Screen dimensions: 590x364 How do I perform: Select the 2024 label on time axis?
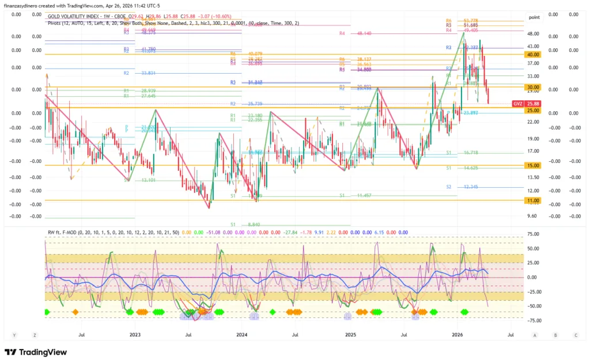pos(242,334)
